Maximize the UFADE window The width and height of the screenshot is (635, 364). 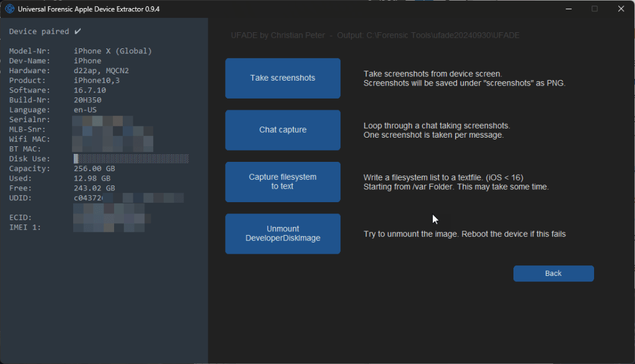(595, 9)
